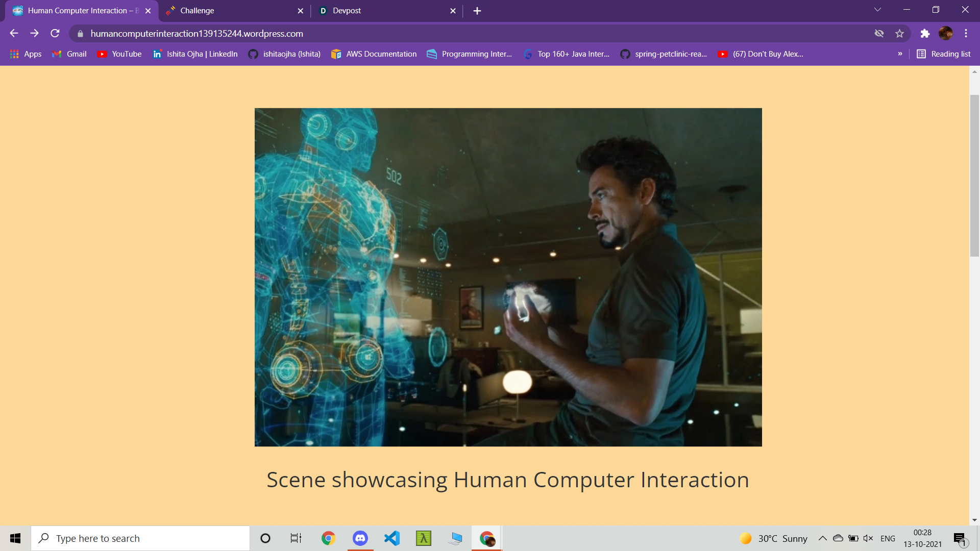Click the profile avatar icon

(x=945, y=34)
